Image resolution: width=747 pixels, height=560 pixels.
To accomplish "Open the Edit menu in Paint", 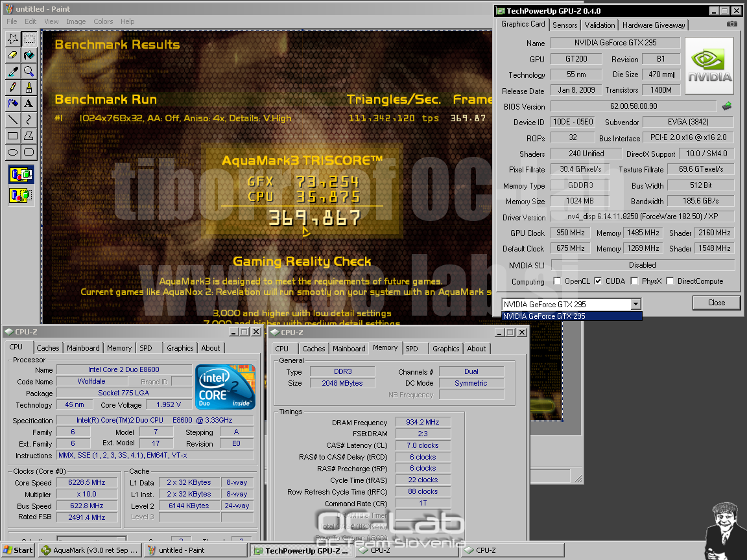I will point(30,21).
